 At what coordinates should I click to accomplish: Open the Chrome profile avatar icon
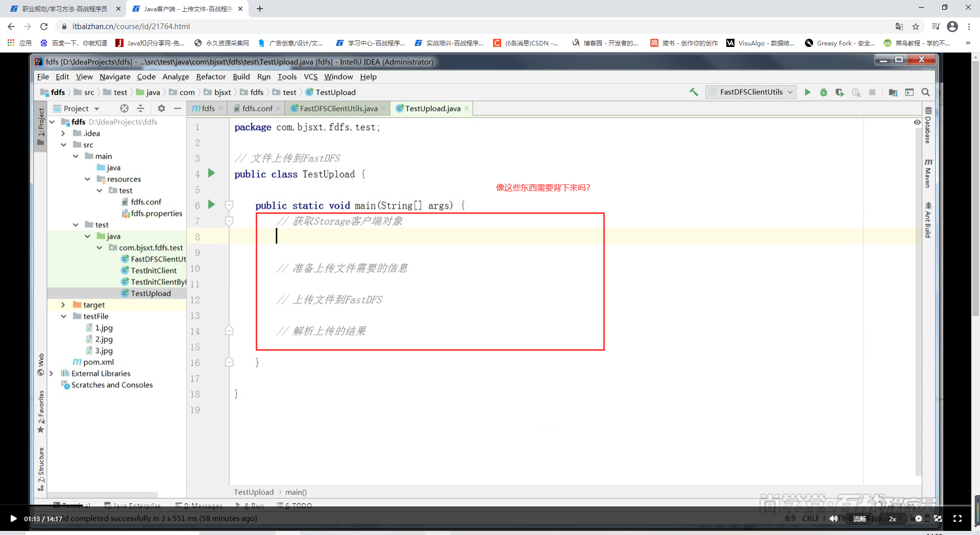click(952, 27)
